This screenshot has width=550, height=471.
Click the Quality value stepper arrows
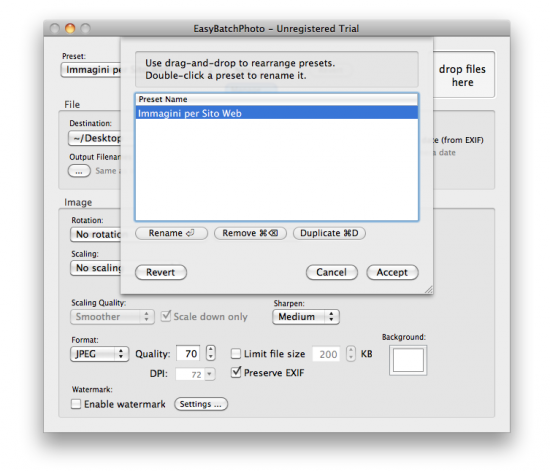(x=210, y=353)
